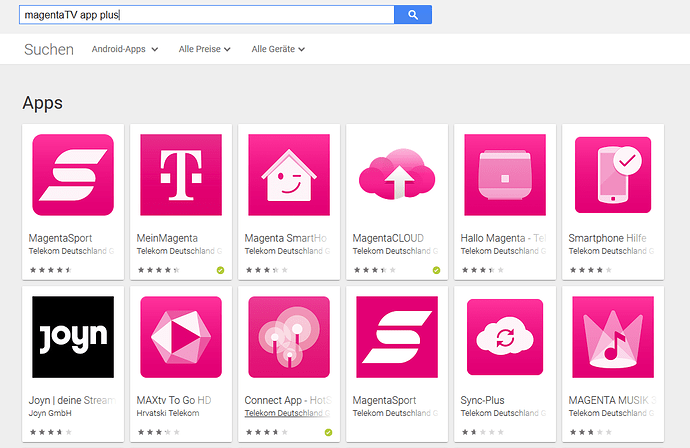This screenshot has height=448, width=690.
Task: Click the star rating under MAXtv To Go
Action: (x=158, y=432)
